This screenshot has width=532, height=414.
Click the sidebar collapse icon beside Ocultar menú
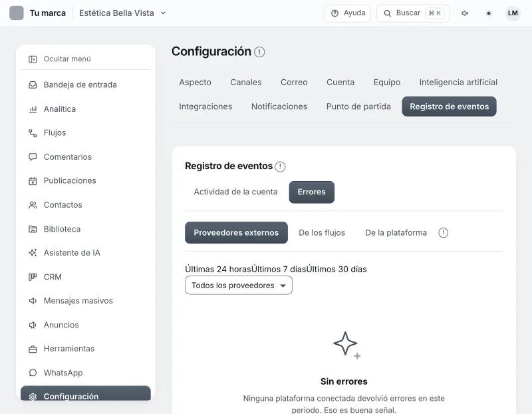pyautogui.click(x=33, y=59)
